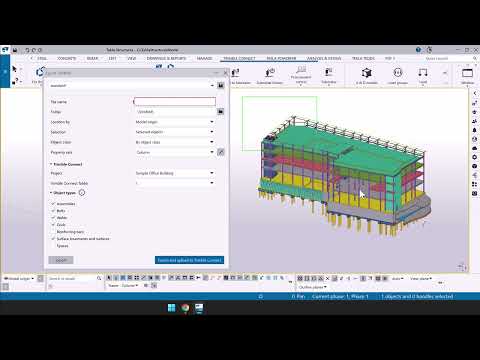Open the Model origin dropdown in the bottom toolbar
Screen dimensions: 480x360
click(19, 278)
